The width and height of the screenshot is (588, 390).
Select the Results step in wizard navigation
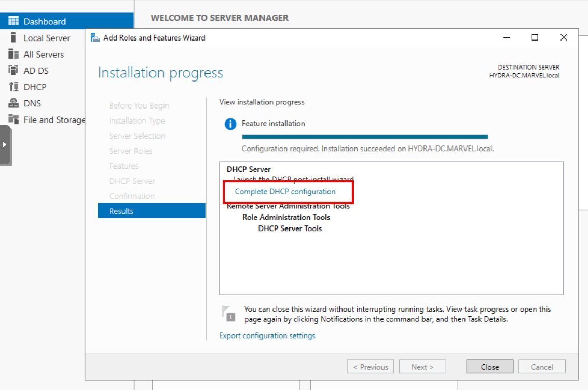point(151,211)
